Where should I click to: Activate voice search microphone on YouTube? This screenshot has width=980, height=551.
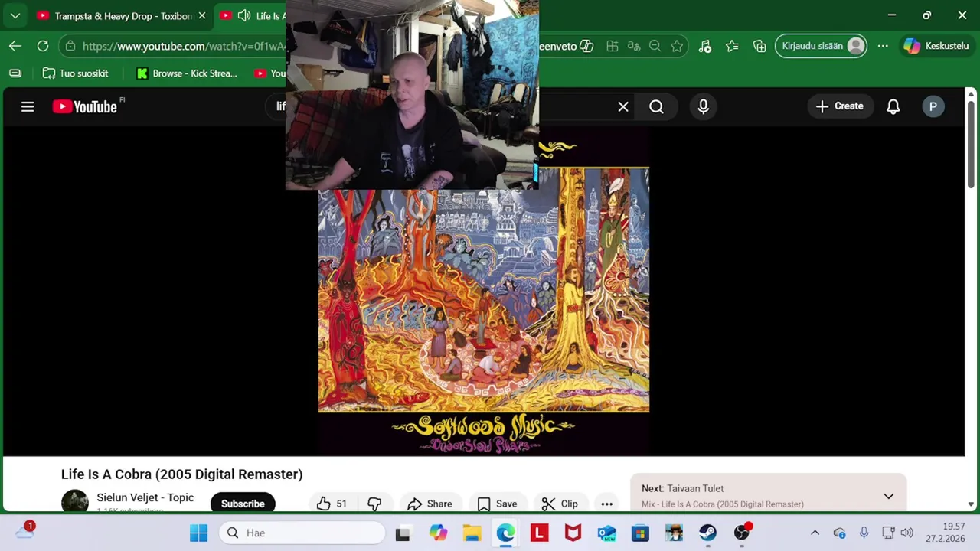[704, 106]
